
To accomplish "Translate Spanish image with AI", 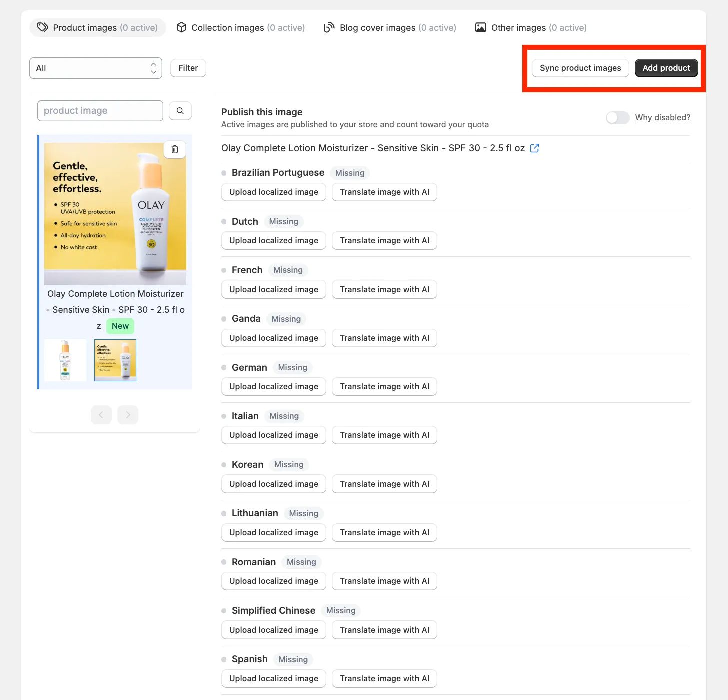I will click(x=385, y=679).
